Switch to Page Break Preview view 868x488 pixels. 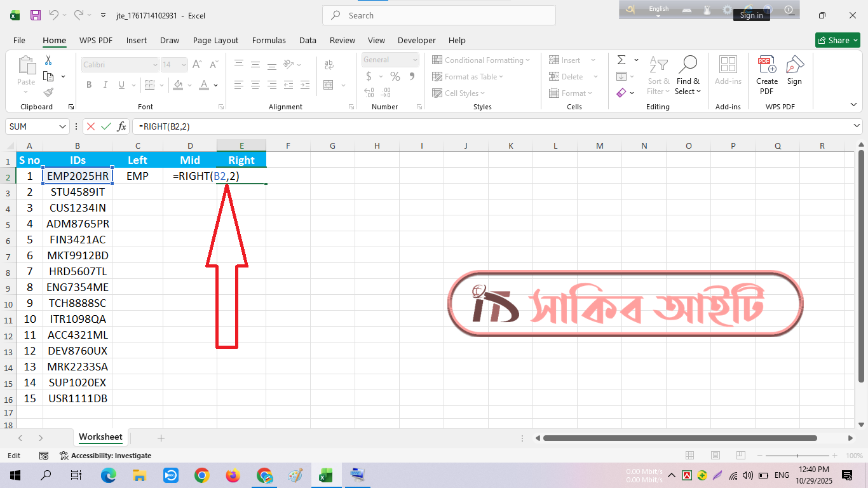[742, 456]
